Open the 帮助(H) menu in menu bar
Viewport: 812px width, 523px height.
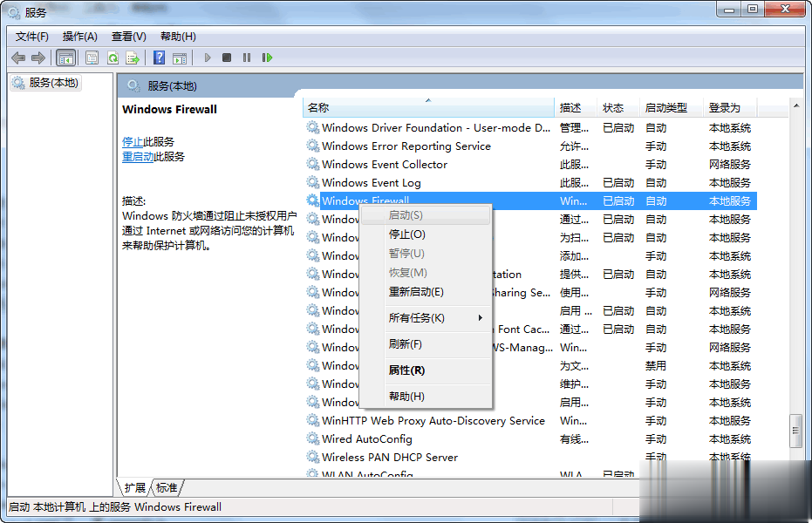(x=178, y=37)
